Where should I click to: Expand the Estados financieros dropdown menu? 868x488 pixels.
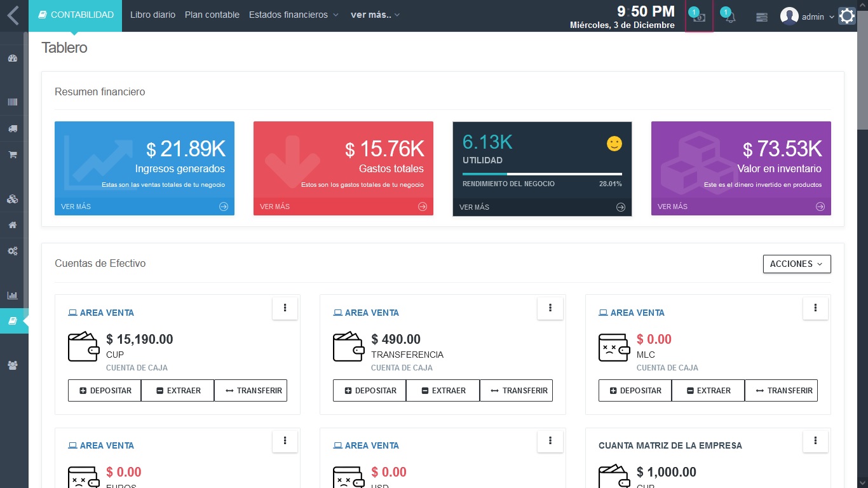pyautogui.click(x=294, y=15)
